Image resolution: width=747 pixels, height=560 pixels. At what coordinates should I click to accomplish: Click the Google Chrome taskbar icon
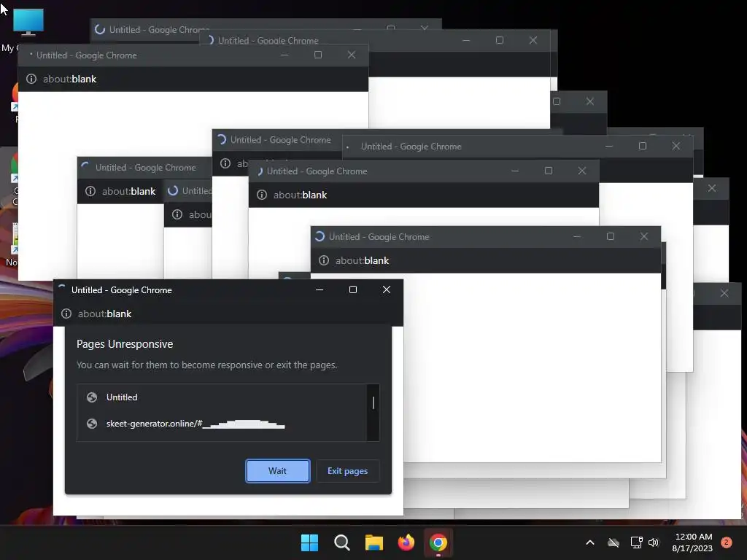click(x=438, y=542)
